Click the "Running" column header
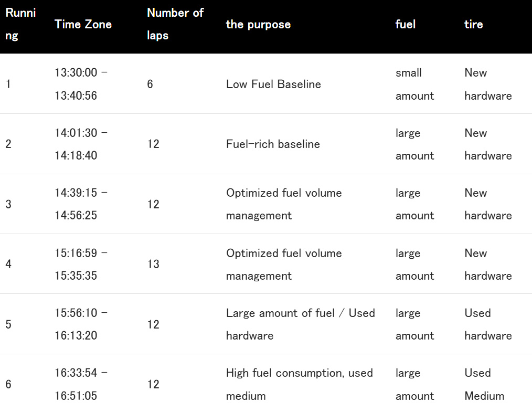 click(20, 24)
